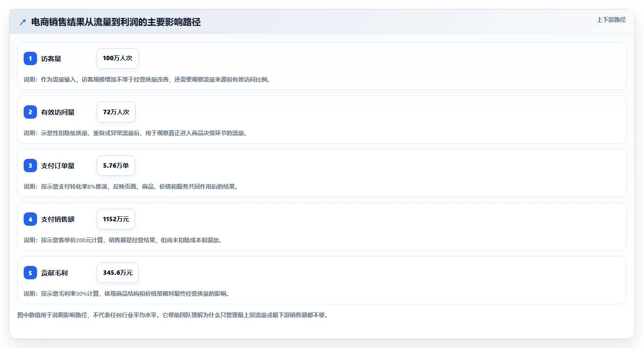Click the 100万人次 value chip
This screenshot has height=348, width=644.
click(x=118, y=58)
